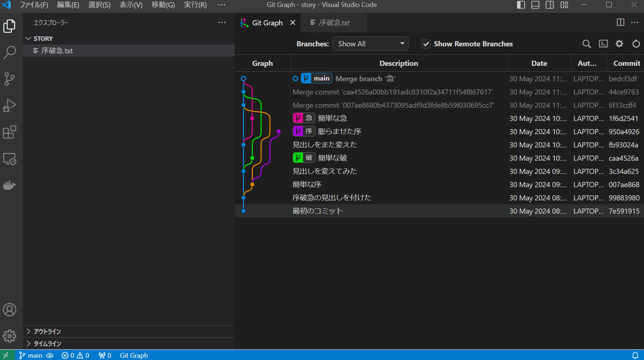Open 序破急.txt in Explorer tree
The height and width of the screenshot is (360, 644).
pyautogui.click(x=129, y=51)
